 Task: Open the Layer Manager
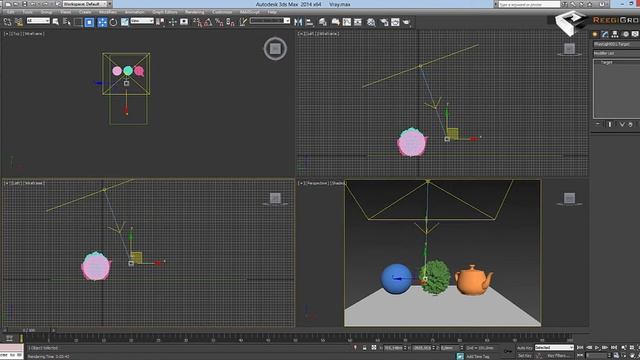323,22
